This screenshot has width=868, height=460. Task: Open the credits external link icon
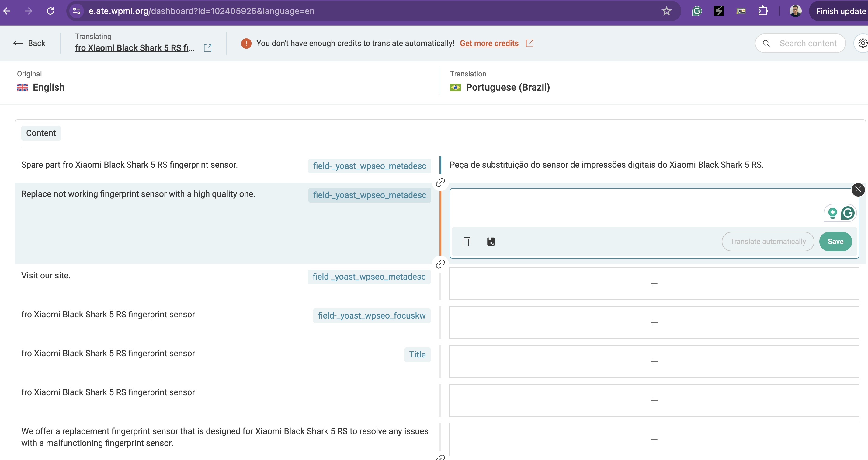coord(530,43)
